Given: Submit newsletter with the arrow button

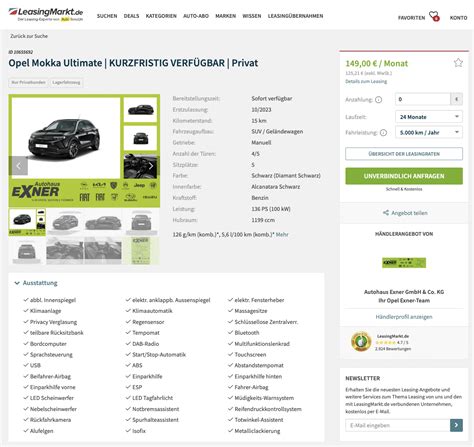Looking at the screenshot, I should pyautogui.click(x=456, y=425).
